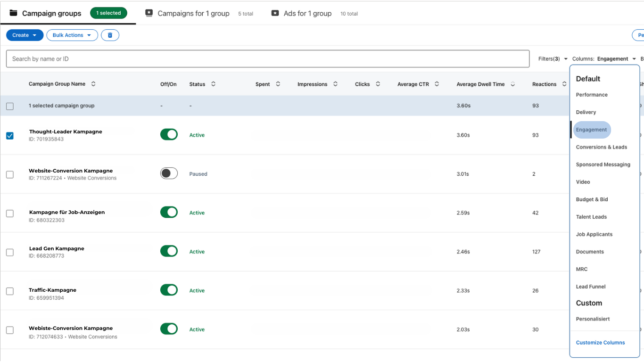Disable the Lead Gen Kampagne toggle
Viewport: 644px width, 362px height.
click(169, 251)
